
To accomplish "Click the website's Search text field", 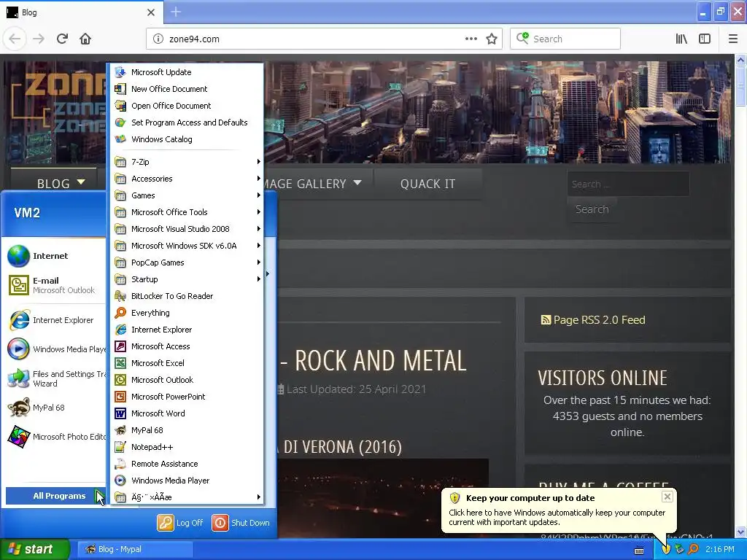I will tap(628, 184).
